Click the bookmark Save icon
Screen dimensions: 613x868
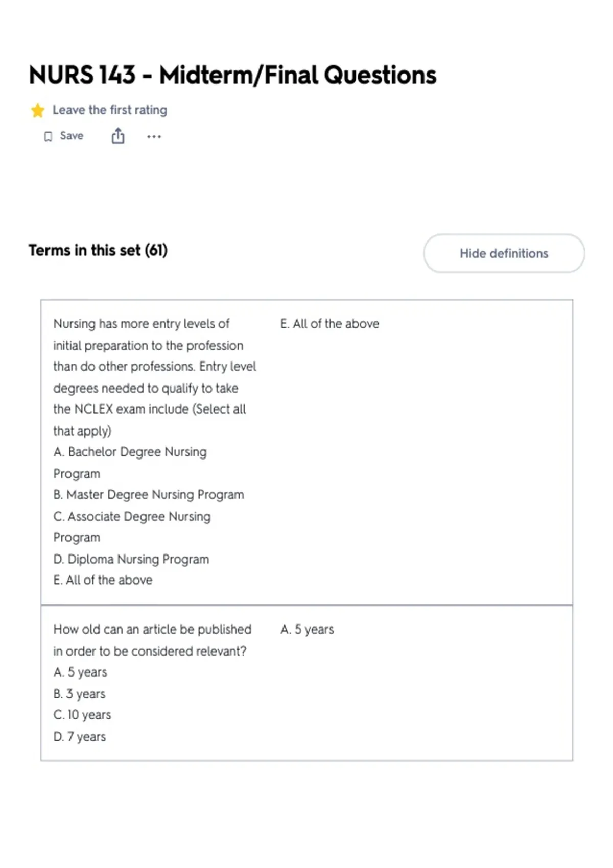click(48, 136)
